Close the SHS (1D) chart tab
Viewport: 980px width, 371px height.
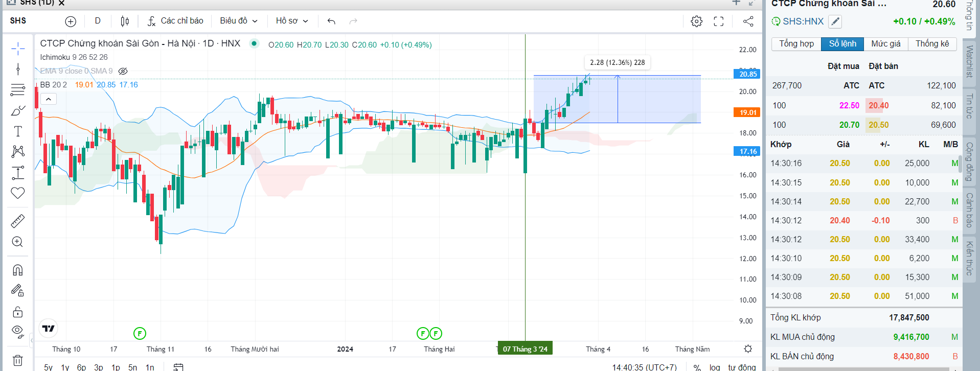(61, 3)
